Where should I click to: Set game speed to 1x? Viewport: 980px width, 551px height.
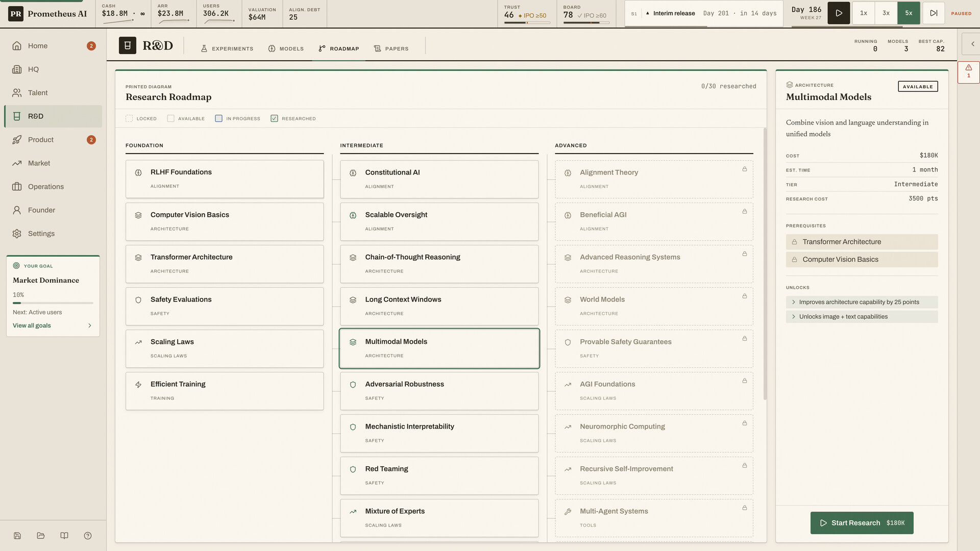click(864, 13)
